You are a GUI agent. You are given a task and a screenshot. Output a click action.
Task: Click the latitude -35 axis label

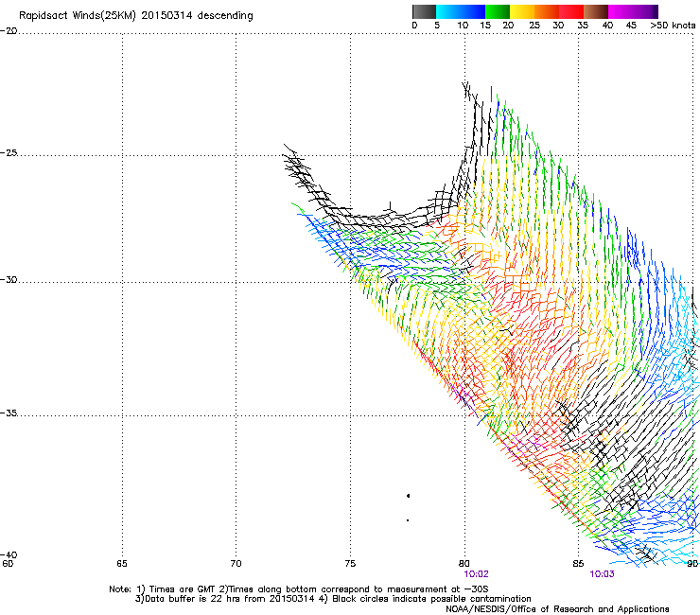point(9,413)
